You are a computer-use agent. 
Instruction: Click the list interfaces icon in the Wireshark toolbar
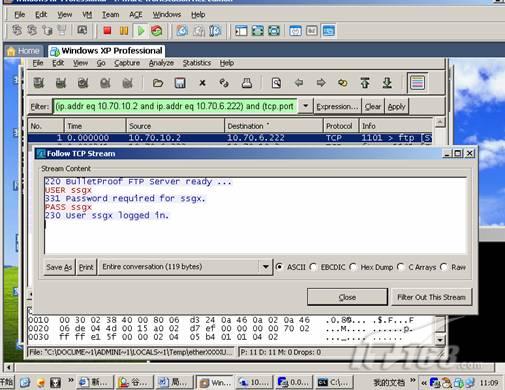pyautogui.click(x=38, y=83)
